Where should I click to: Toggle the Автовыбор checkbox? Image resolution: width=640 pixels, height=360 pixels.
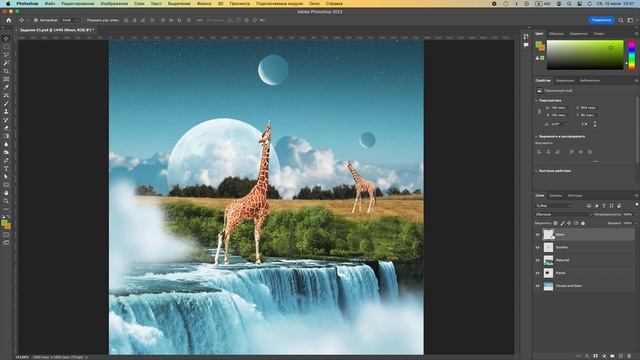click(x=36, y=20)
